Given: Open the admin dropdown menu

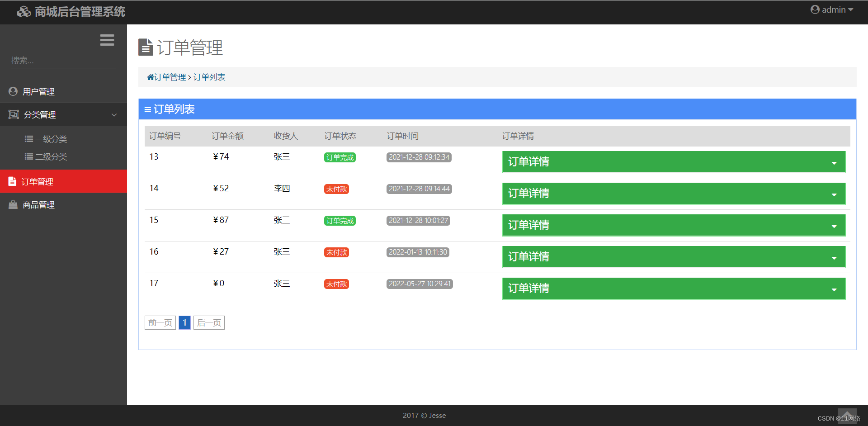Looking at the screenshot, I should [x=832, y=9].
